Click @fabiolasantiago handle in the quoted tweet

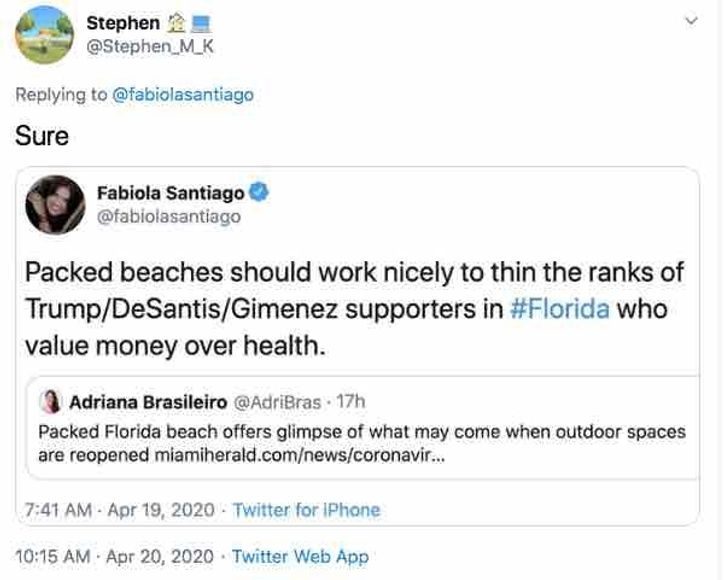(x=168, y=216)
